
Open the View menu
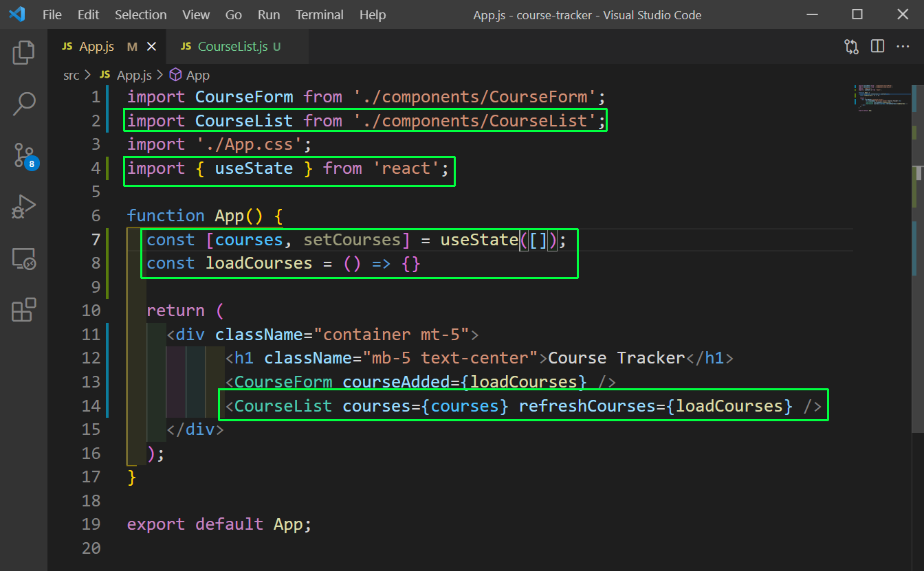click(x=197, y=14)
